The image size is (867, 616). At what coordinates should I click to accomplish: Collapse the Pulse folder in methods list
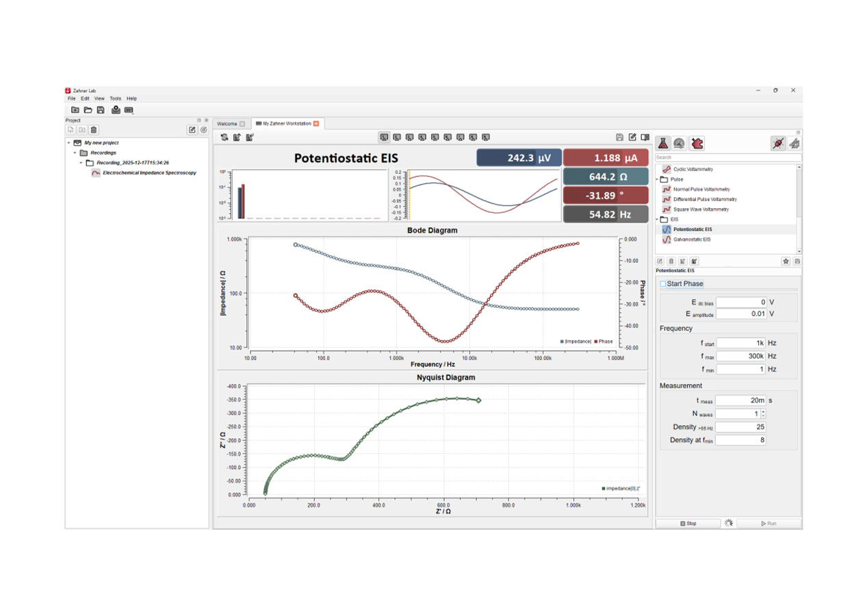pos(658,179)
